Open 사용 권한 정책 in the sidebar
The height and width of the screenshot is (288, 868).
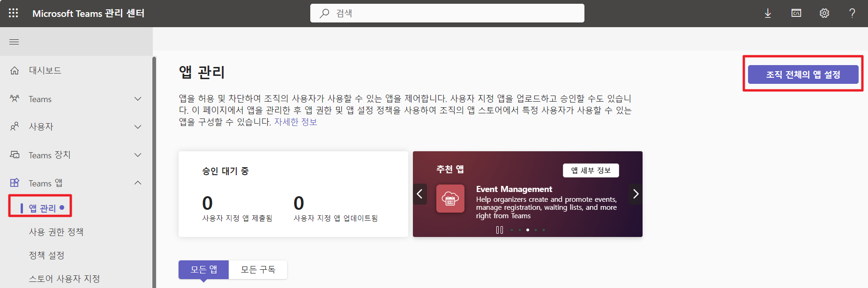pos(56,232)
